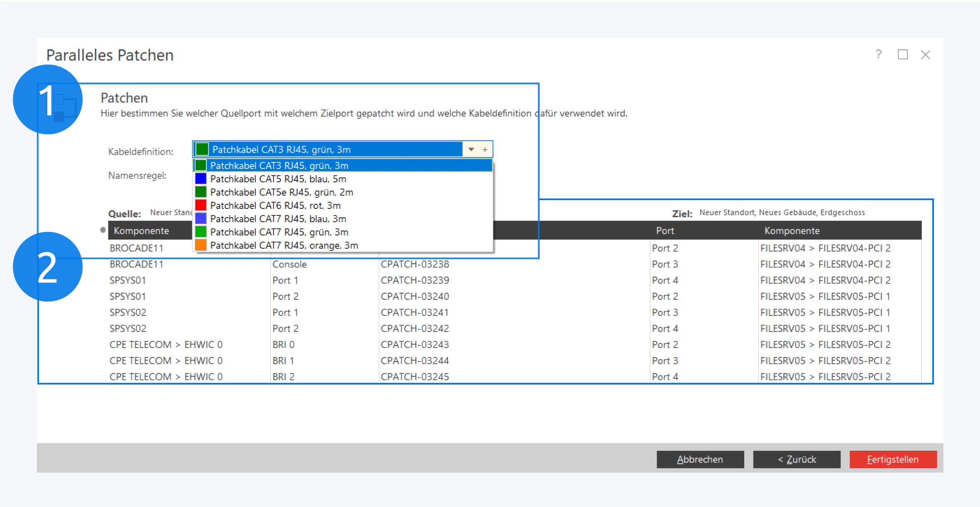Click the maximize window square icon
This screenshot has height=507, width=980.
pos(902,54)
